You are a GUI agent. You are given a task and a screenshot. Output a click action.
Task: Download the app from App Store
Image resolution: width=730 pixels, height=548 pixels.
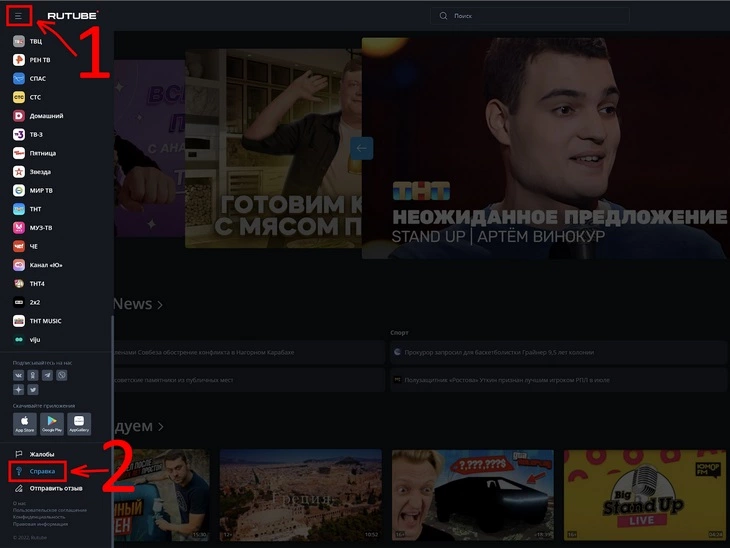(25, 424)
